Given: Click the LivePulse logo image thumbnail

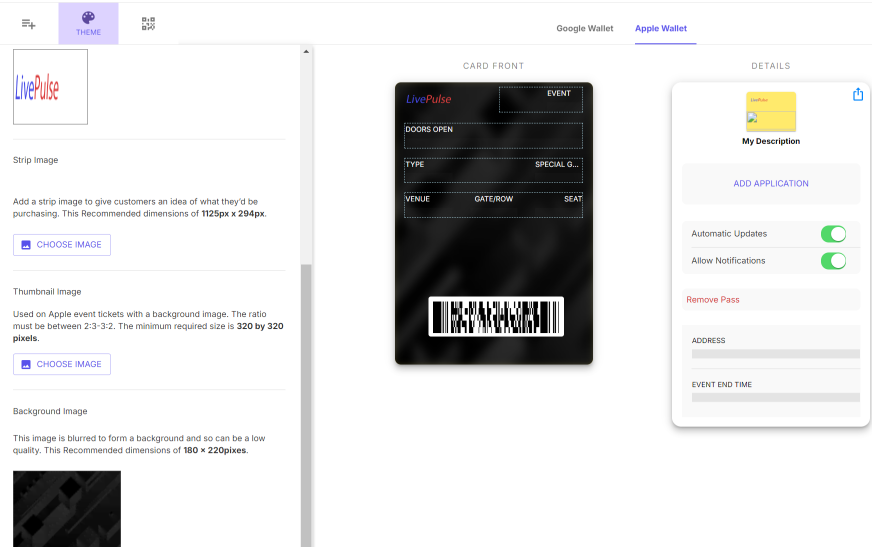Looking at the screenshot, I should (x=51, y=87).
